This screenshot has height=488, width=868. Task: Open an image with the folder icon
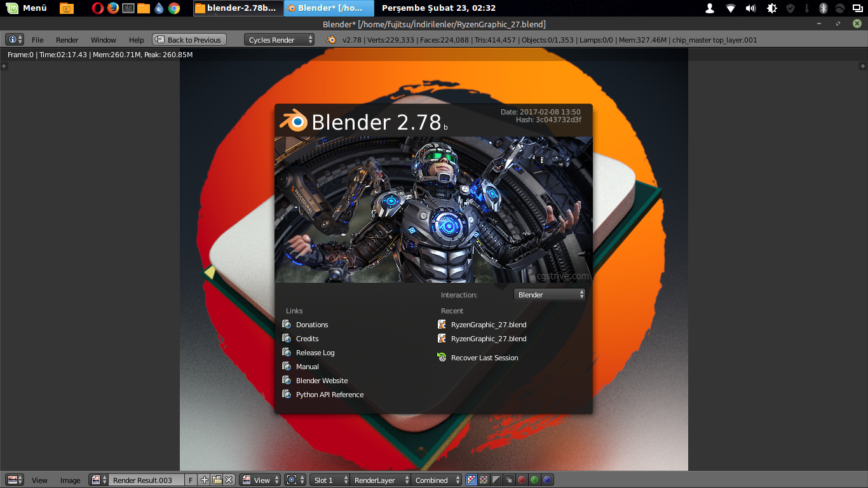point(217,480)
